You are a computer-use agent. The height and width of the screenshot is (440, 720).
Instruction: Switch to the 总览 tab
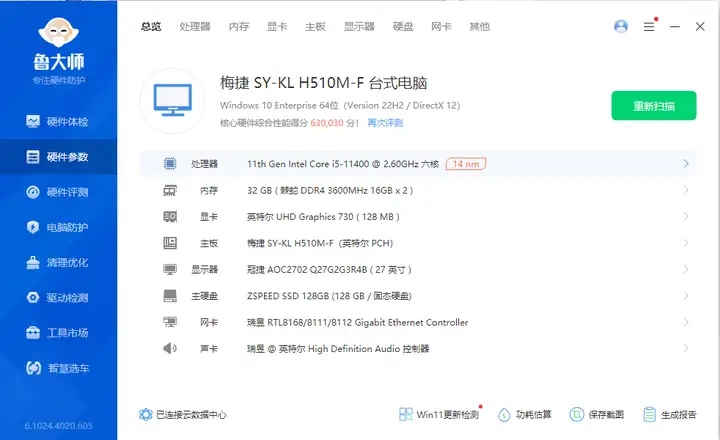tap(151, 27)
